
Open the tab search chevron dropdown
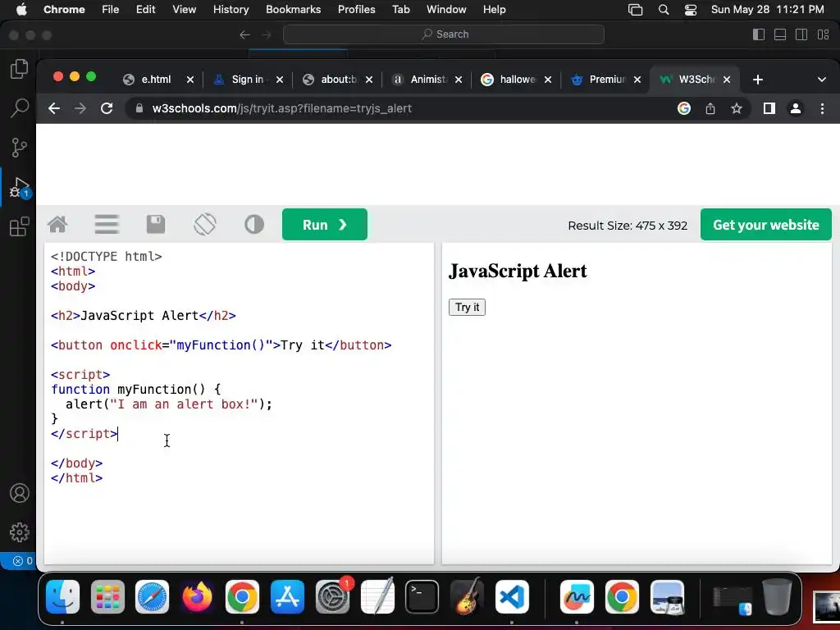coord(822,80)
